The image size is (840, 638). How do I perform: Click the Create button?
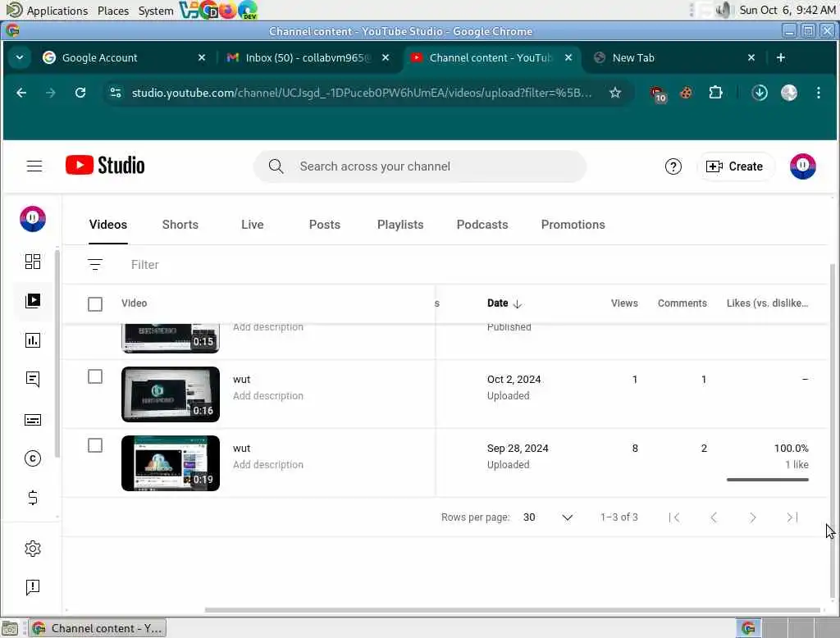[x=735, y=166]
